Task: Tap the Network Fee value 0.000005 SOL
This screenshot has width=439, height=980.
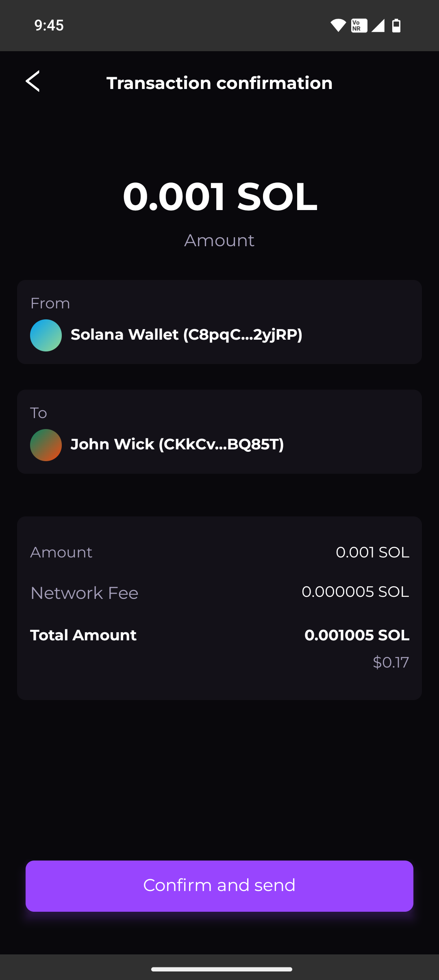Action: [355, 592]
